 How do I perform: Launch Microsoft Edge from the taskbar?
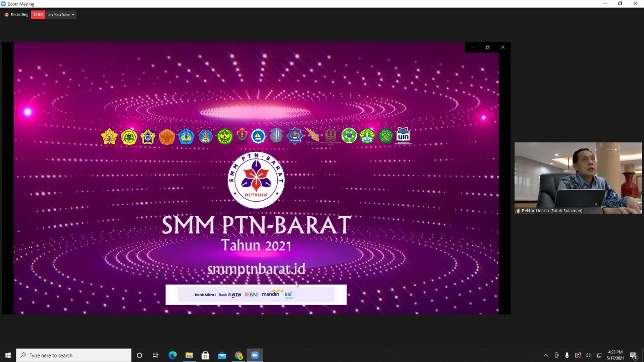(173, 355)
